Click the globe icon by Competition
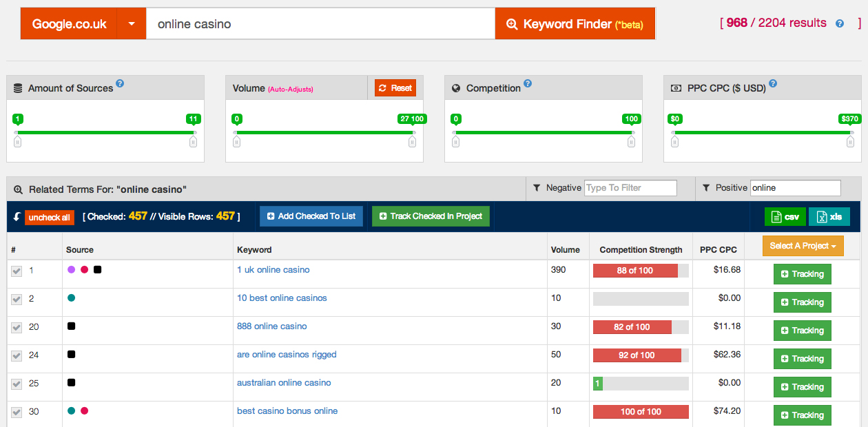This screenshot has width=868, height=427. pyautogui.click(x=456, y=88)
